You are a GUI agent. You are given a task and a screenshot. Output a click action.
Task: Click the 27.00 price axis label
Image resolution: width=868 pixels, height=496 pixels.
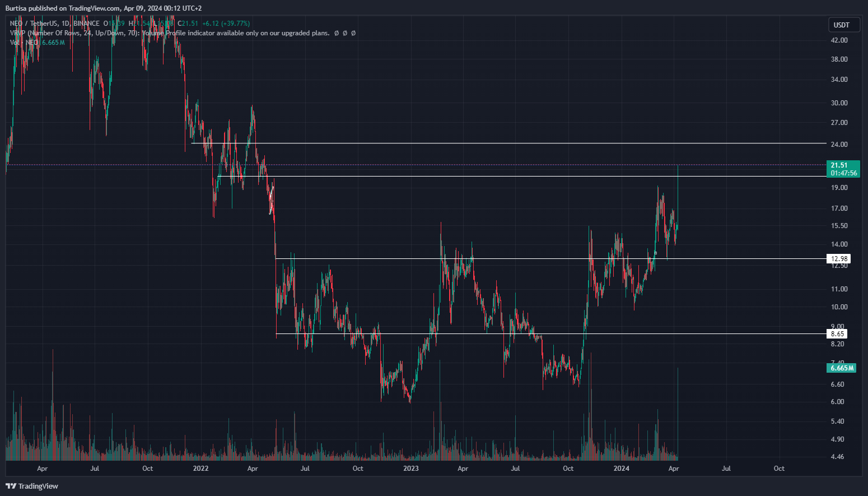coord(839,123)
